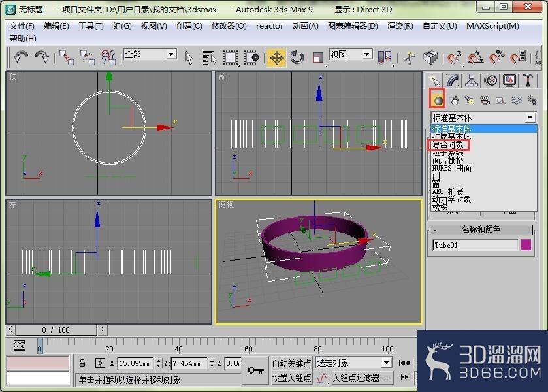The image size is (548, 392).
Task: Choose 扩展基本体 from the list
Action: [x=451, y=136]
